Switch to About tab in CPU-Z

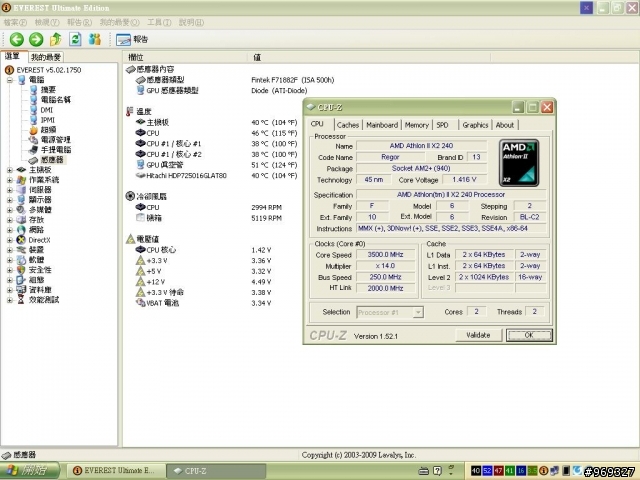tap(504, 125)
